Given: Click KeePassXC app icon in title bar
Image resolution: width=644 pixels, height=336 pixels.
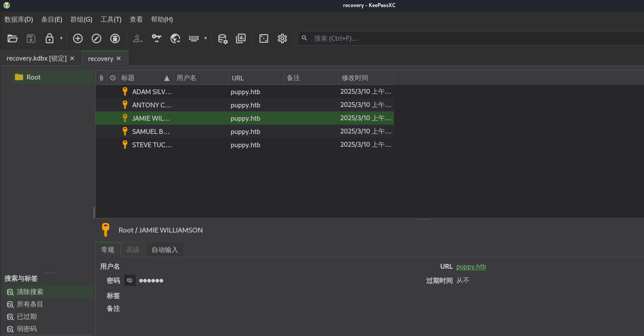Looking at the screenshot, I should [x=7, y=5].
